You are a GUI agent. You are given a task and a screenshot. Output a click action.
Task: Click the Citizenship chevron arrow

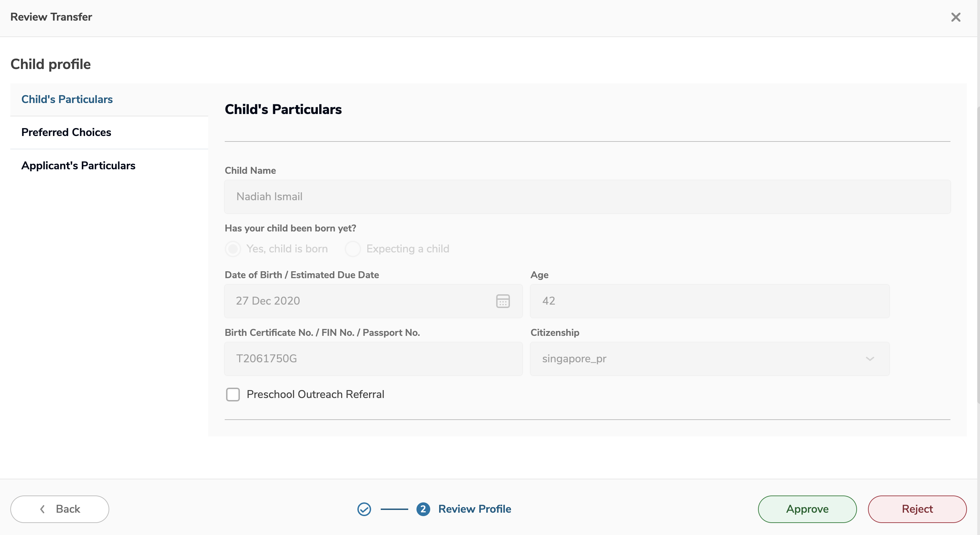click(x=870, y=358)
